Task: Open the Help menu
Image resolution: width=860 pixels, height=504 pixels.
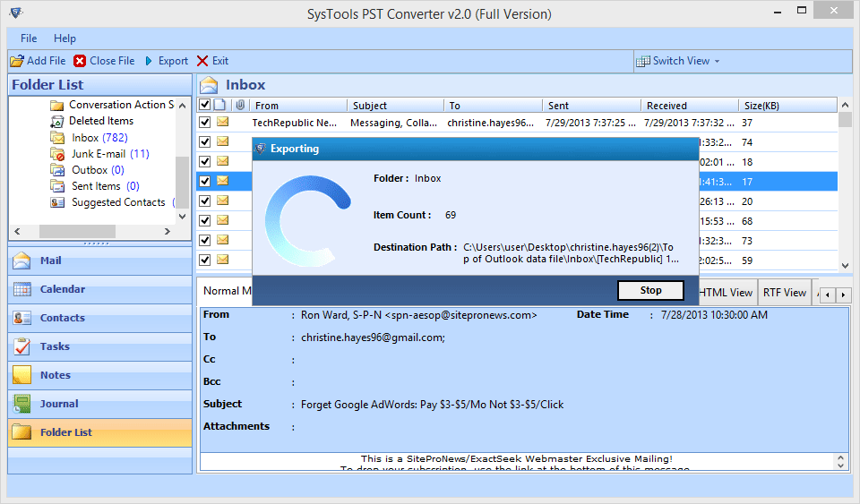Action: [64, 38]
